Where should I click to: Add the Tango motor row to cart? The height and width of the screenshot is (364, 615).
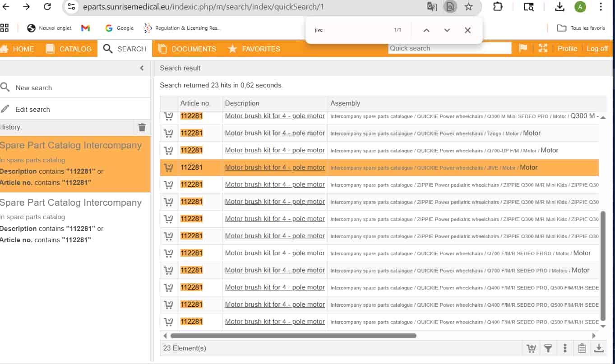[169, 133]
